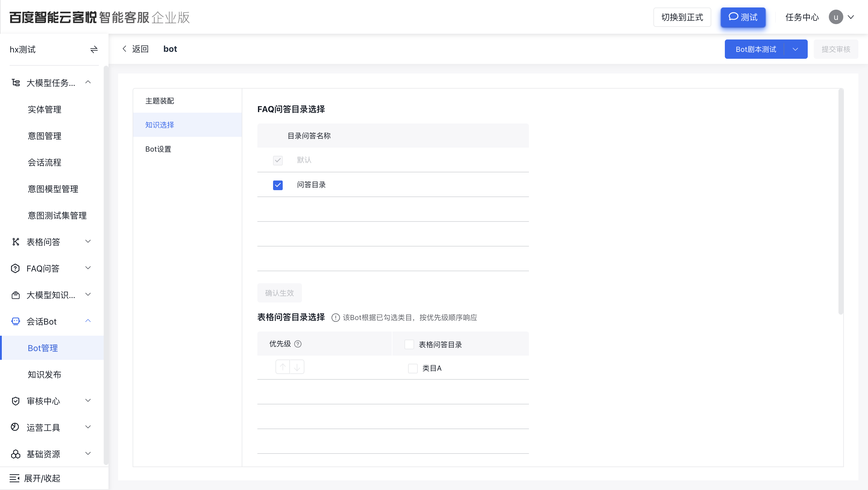868x490 pixels.
Task: Click the hx测试 workspace name
Action: (x=23, y=49)
